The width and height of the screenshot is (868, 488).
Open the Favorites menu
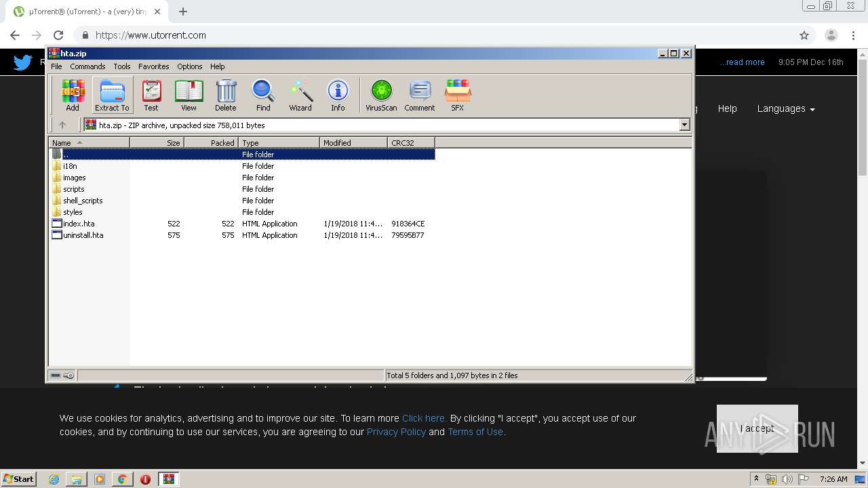pyautogui.click(x=154, y=66)
